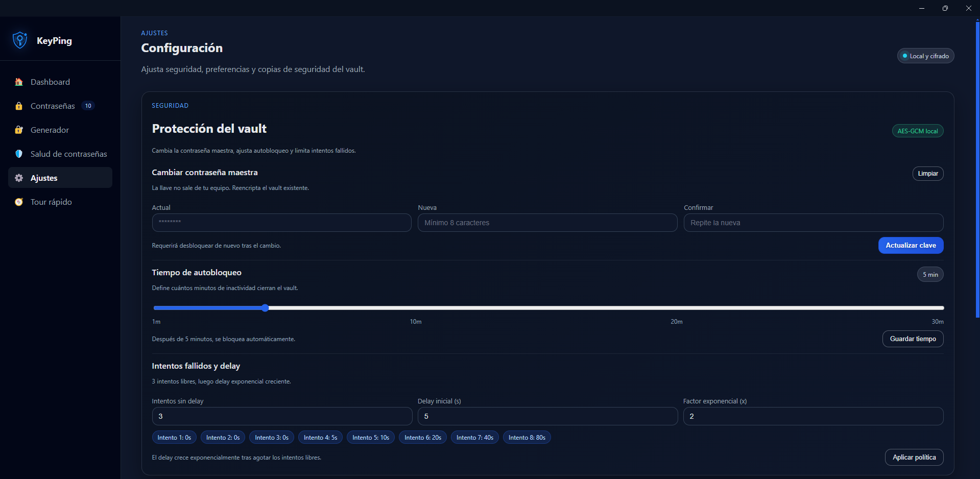The width and height of the screenshot is (980, 479).
Task: Click the Intentos fallidos y delay heading
Action: [196, 366]
